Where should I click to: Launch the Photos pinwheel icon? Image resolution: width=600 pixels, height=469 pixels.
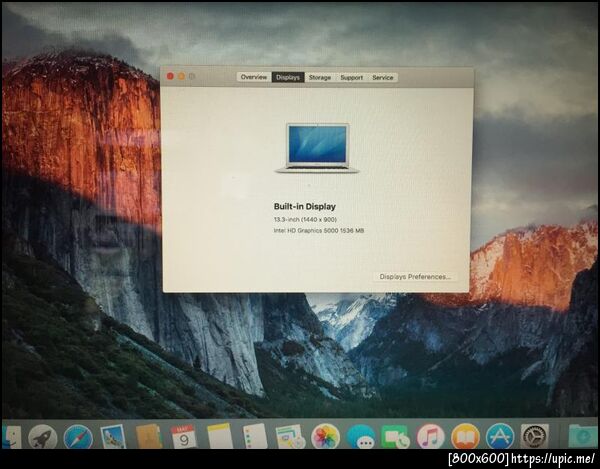point(326,436)
